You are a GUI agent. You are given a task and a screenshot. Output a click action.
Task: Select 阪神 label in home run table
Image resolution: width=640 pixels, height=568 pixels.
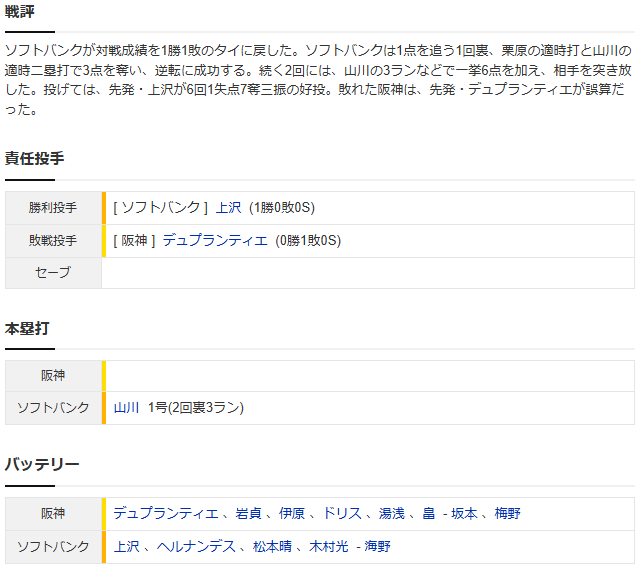[53, 375]
